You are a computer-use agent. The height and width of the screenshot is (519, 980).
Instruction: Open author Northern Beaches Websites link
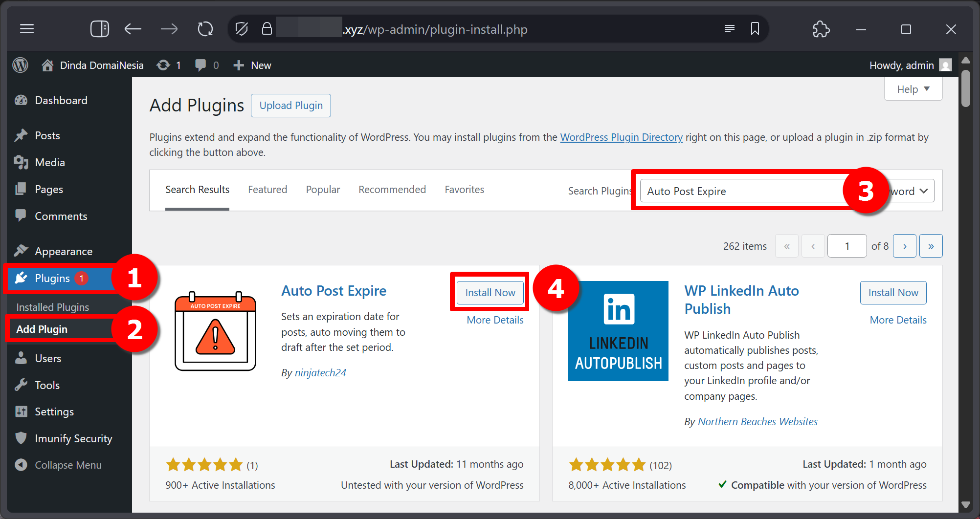click(x=757, y=422)
